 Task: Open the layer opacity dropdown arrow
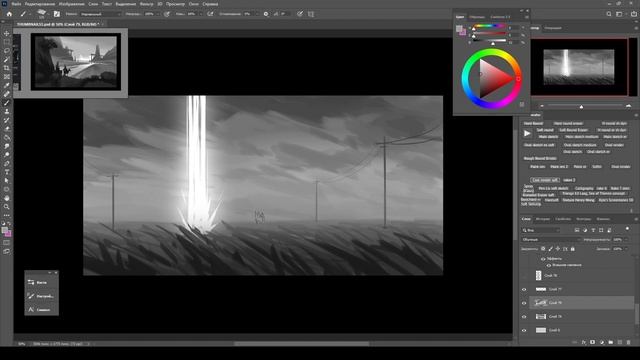pos(627,240)
